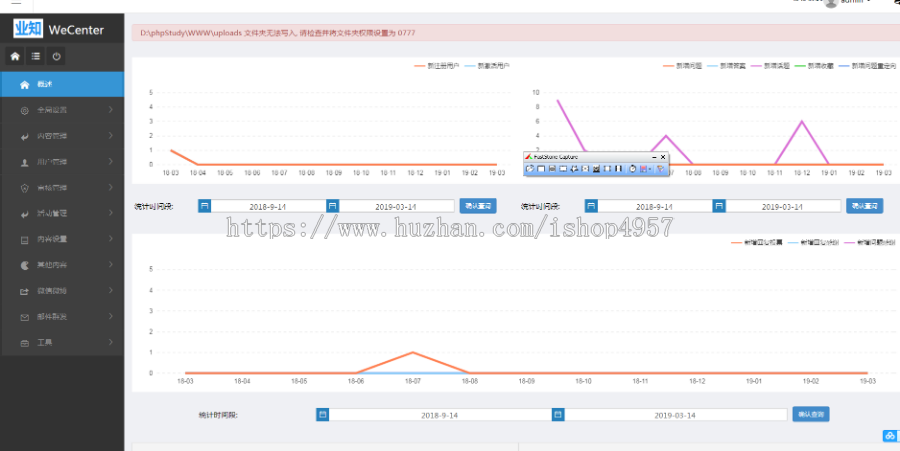This screenshot has height=451, width=900.
Task: Click the blue floating icon at bottom-right
Action: click(890, 436)
